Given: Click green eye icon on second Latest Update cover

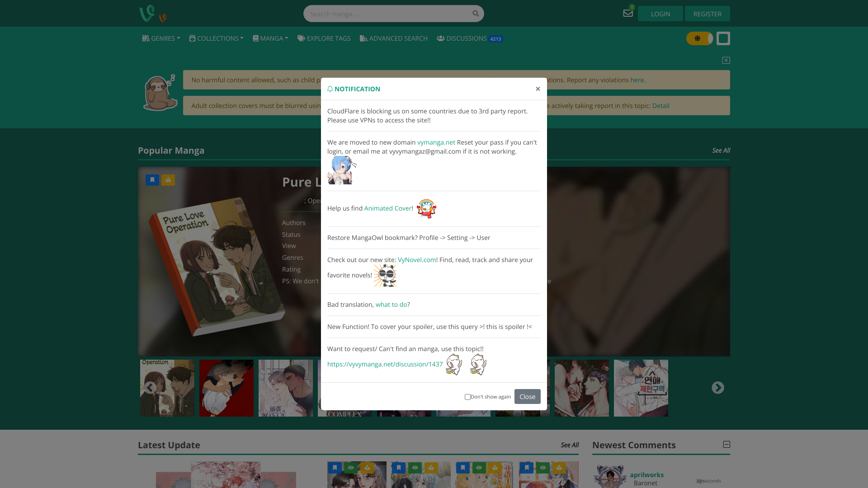Looking at the screenshot, I should 415,468.
